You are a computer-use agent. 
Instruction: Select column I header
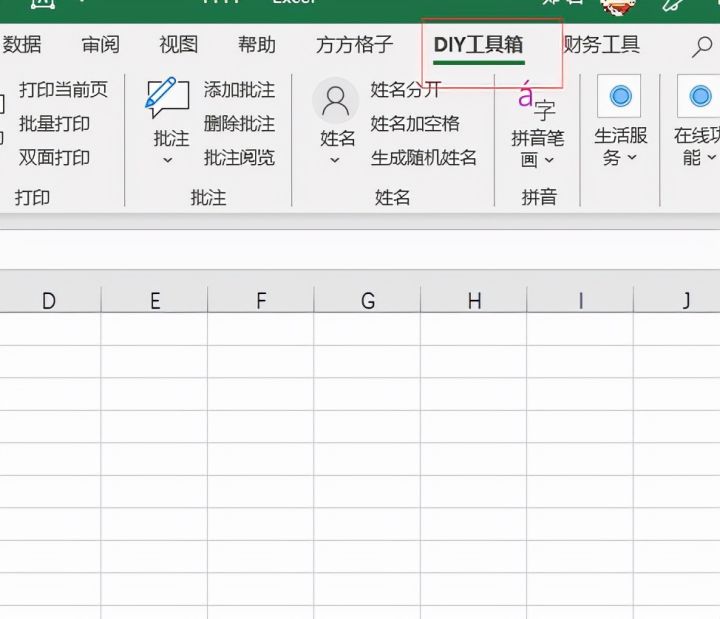tap(580, 301)
